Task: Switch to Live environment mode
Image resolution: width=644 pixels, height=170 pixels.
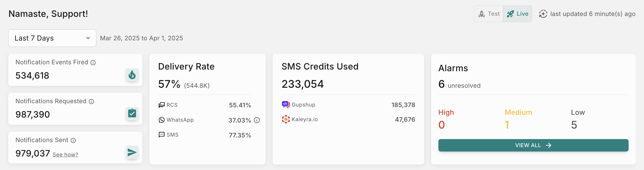Action: point(517,14)
